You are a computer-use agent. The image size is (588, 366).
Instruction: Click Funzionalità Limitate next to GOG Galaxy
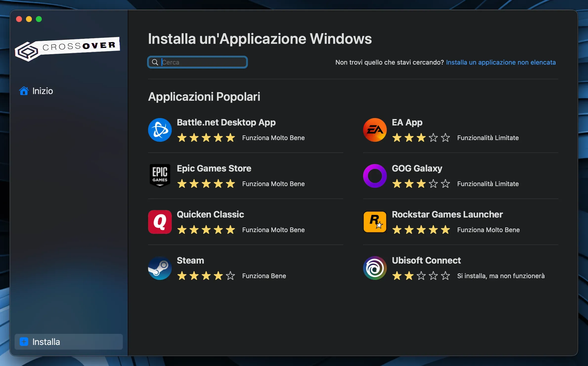[x=488, y=184]
